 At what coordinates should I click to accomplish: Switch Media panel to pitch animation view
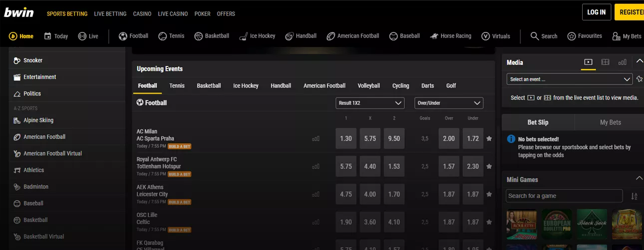click(x=605, y=62)
